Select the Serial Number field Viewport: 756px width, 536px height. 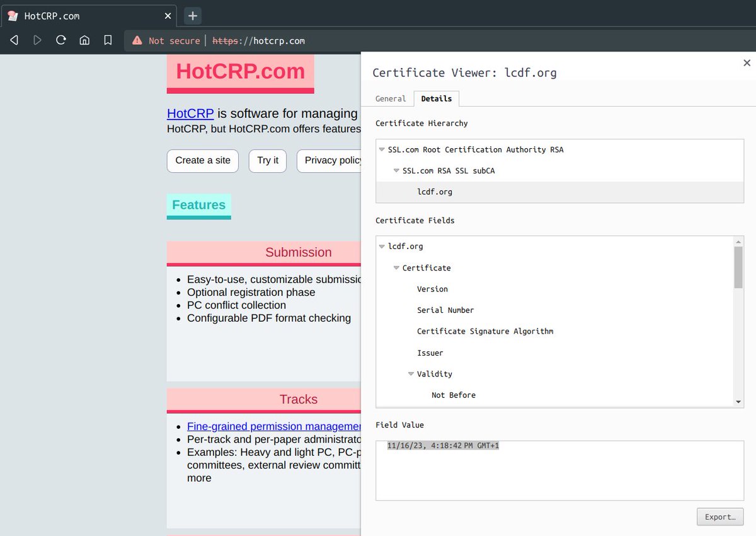(445, 310)
